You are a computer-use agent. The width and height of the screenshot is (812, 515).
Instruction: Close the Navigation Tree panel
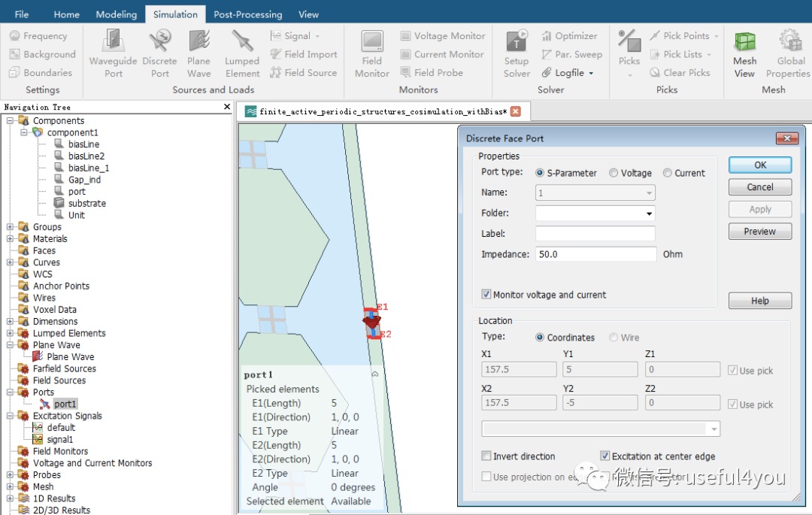pyautogui.click(x=227, y=107)
